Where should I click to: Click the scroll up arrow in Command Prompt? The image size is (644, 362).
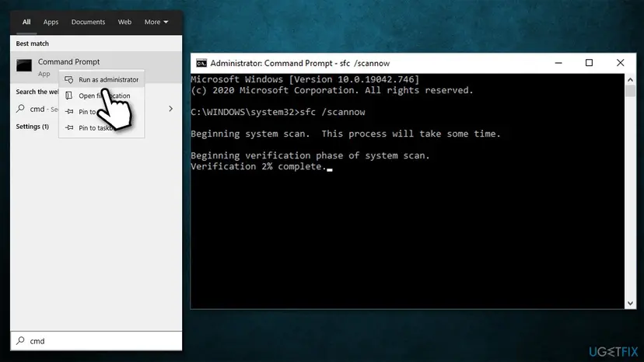tap(631, 80)
